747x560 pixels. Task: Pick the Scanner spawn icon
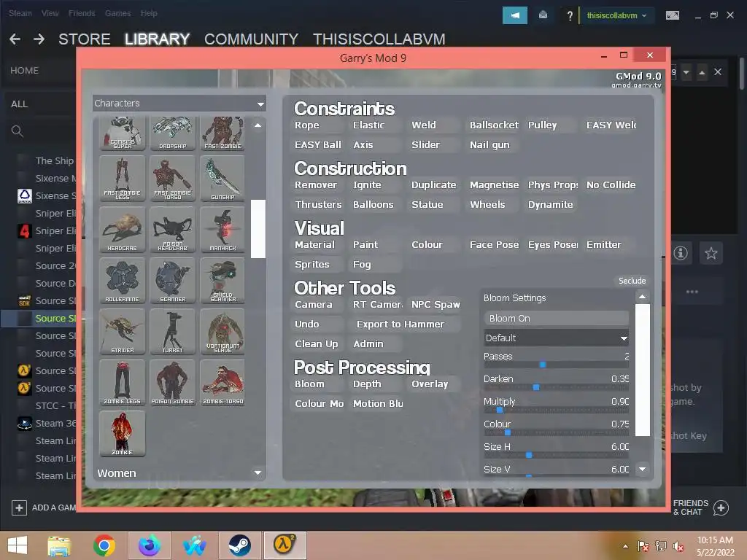tap(172, 281)
